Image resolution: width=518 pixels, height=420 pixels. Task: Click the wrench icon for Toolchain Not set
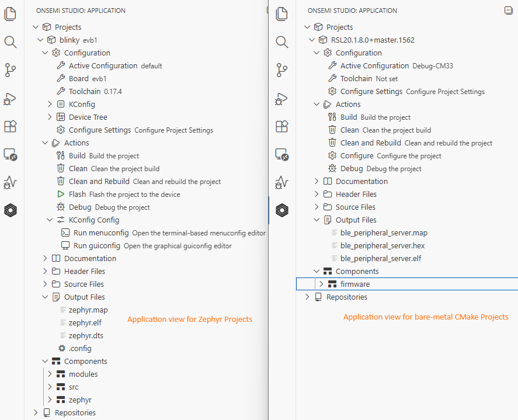click(x=332, y=78)
